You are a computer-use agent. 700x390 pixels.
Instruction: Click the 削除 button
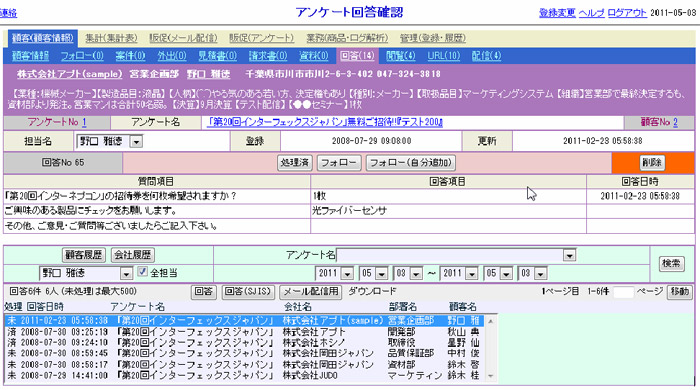(x=652, y=162)
